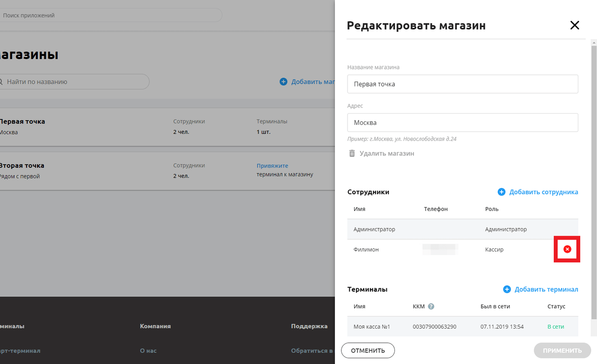
Task: Click Добавить сотрудника link
Action: click(543, 192)
